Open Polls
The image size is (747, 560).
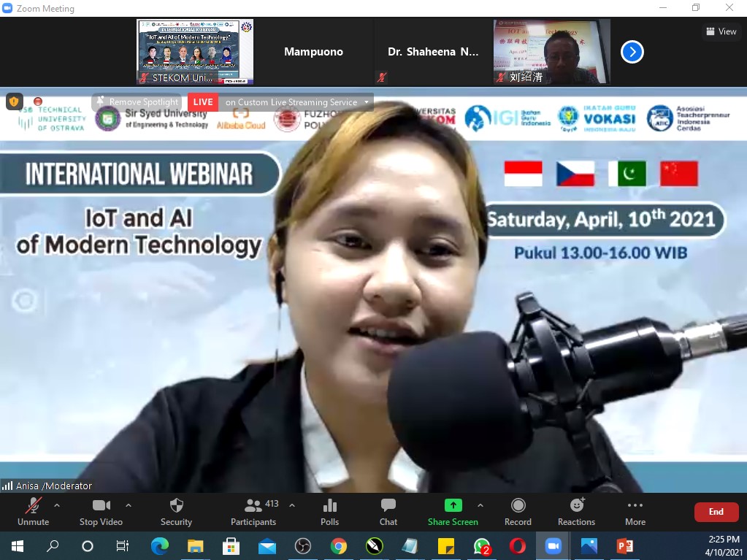point(329,512)
